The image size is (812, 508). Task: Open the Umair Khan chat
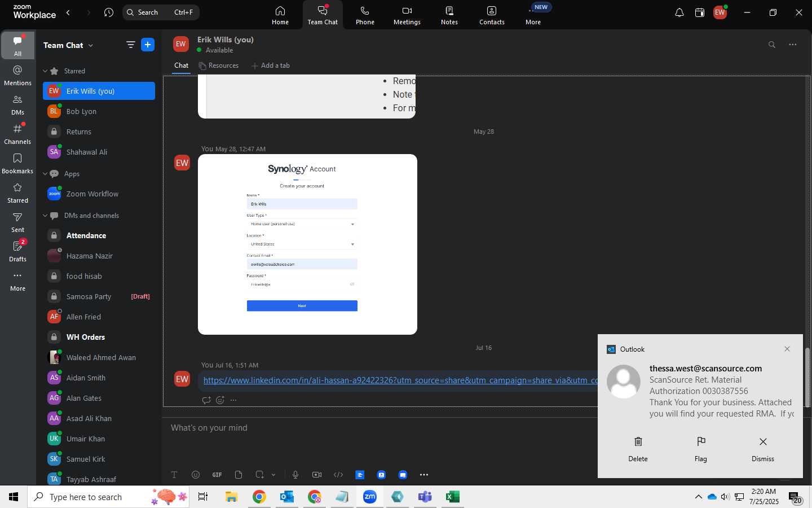(x=99, y=439)
